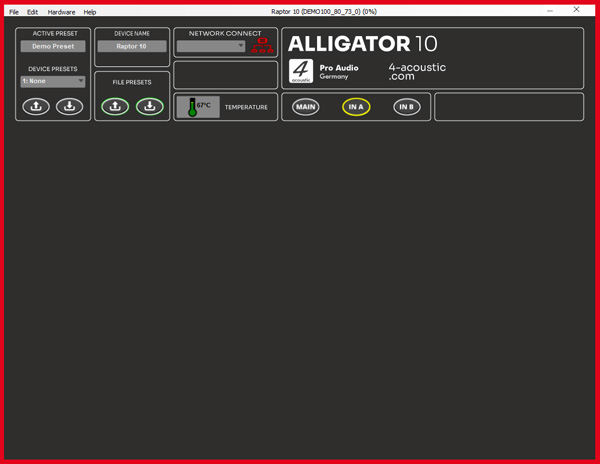Select the IN B input view
The height and width of the screenshot is (464, 600).
point(407,107)
